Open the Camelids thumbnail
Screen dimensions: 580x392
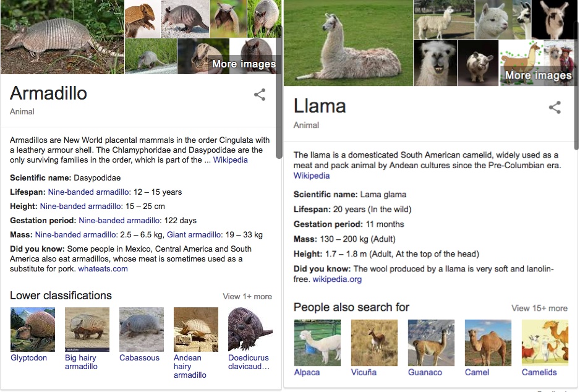click(x=545, y=343)
